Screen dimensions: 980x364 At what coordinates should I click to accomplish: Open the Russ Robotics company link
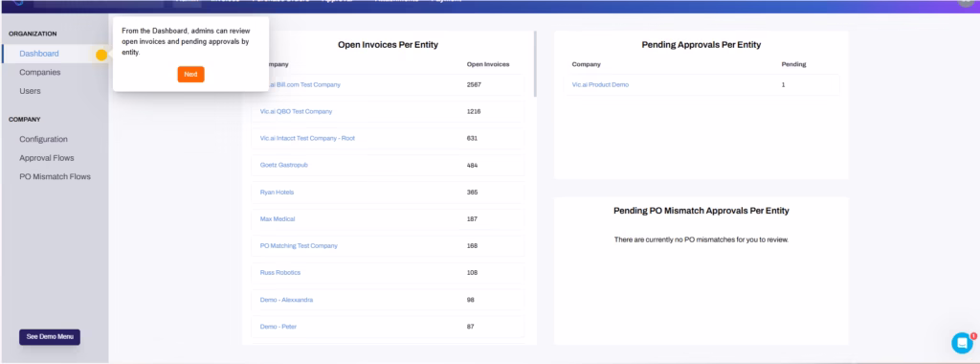tap(280, 273)
